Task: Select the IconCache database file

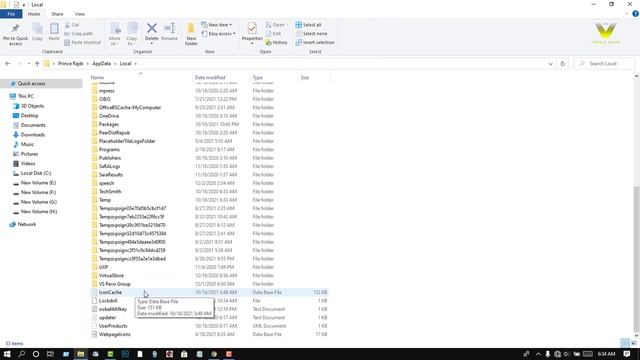Action: [209, 292]
